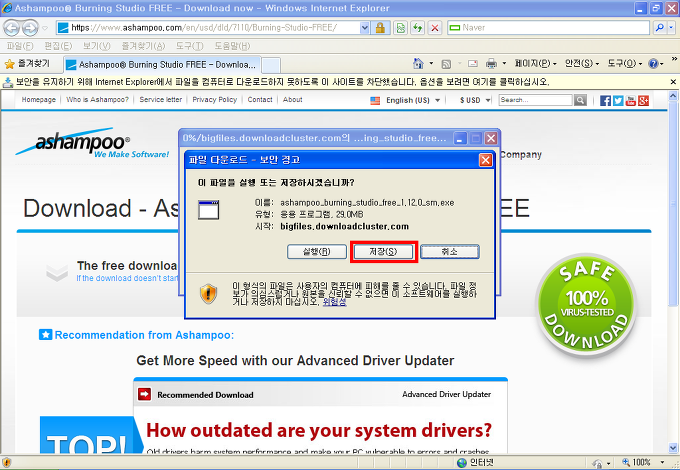Open the Who is Ashampoo? link
The image size is (680, 470).
click(x=98, y=99)
